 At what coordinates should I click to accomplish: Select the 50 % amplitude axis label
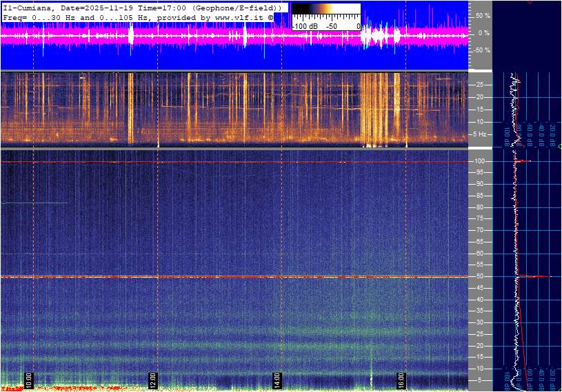[x=481, y=15]
